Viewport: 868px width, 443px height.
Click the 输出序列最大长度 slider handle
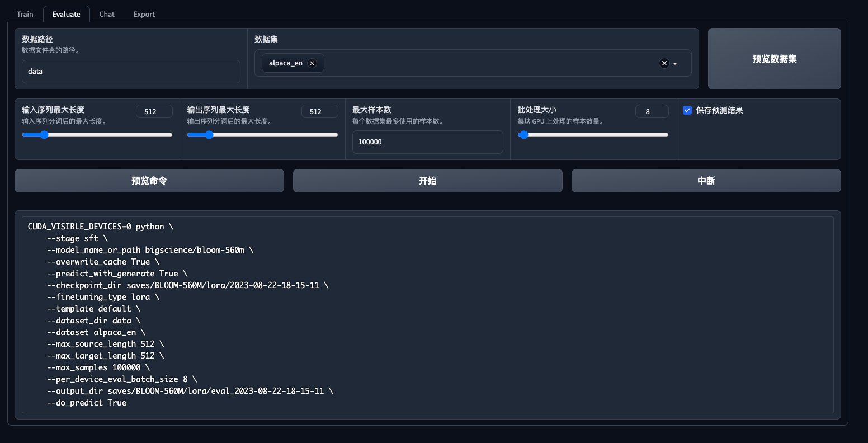(x=209, y=135)
